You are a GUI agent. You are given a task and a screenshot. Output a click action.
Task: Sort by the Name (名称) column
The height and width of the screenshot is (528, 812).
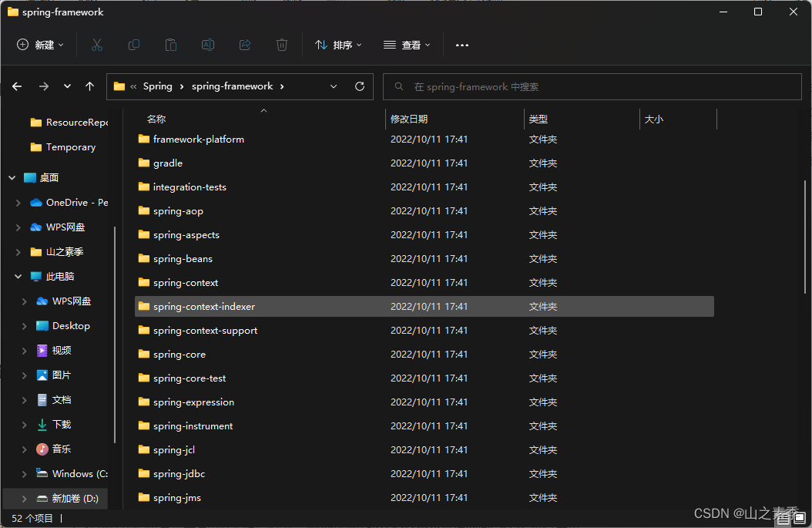tap(156, 119)
